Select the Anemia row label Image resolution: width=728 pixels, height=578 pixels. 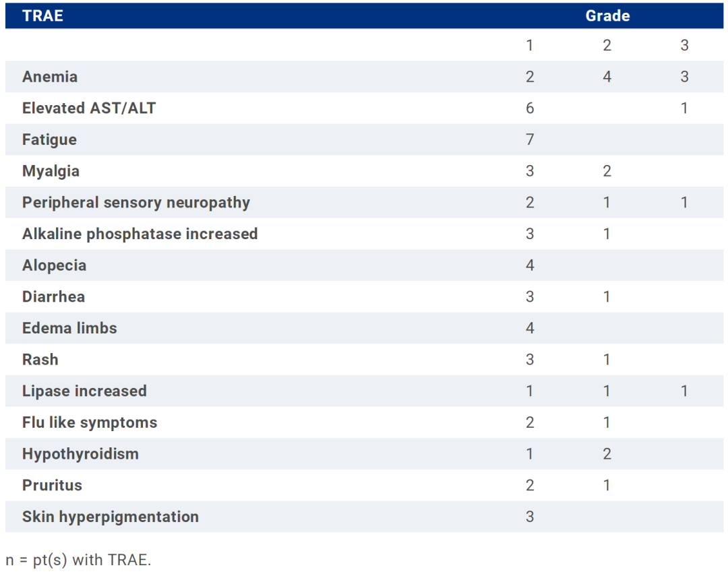click(x=50, y=77)
